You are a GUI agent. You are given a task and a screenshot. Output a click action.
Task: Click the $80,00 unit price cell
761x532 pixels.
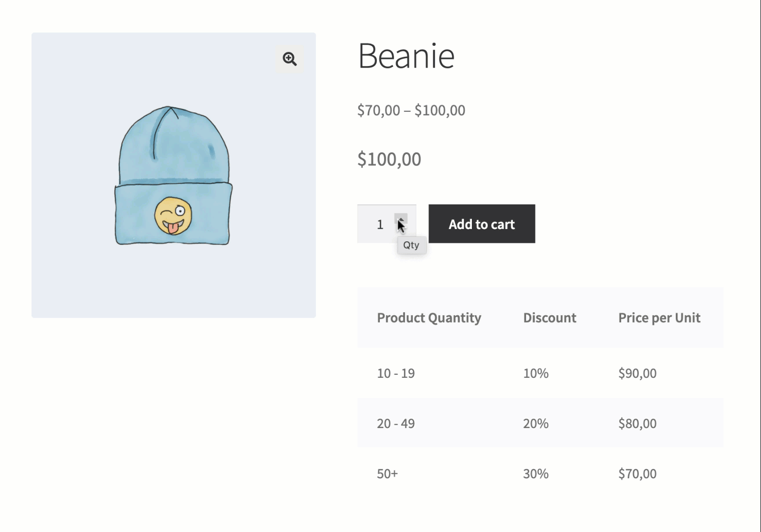pos(637,424)
